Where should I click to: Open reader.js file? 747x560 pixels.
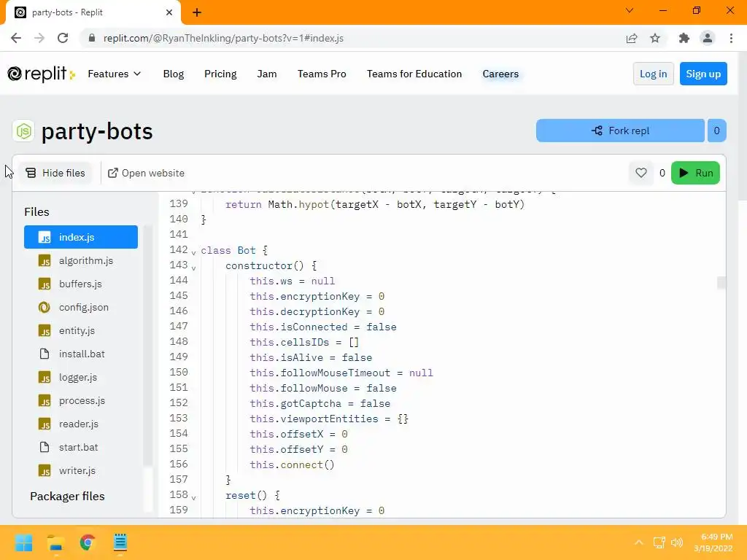(x=80, y=424)
